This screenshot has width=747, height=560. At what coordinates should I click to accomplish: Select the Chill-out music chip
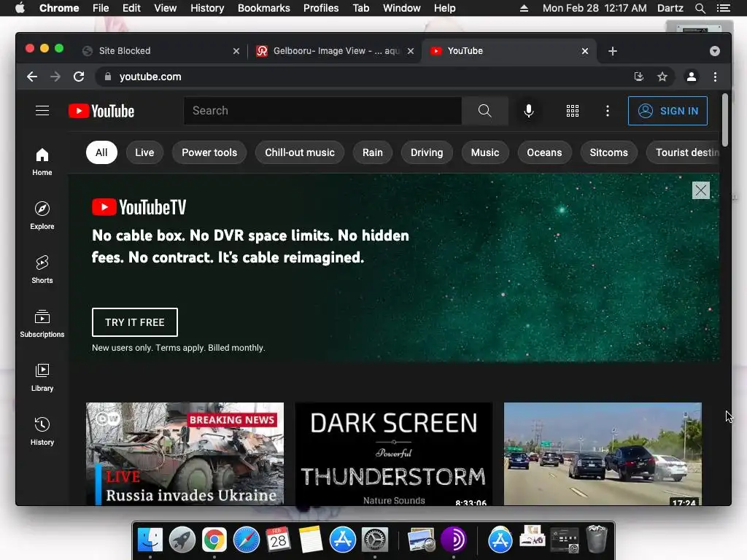click(300, 153)
